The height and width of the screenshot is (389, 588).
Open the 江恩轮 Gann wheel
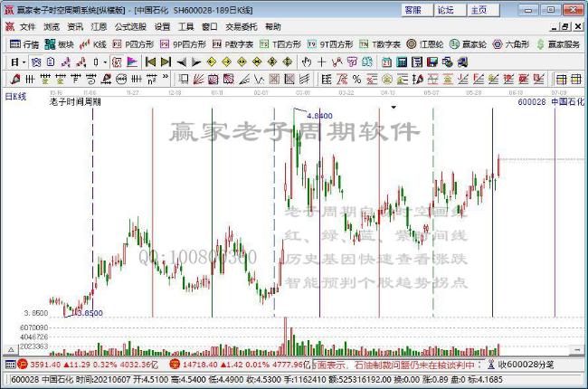[425, 44]
